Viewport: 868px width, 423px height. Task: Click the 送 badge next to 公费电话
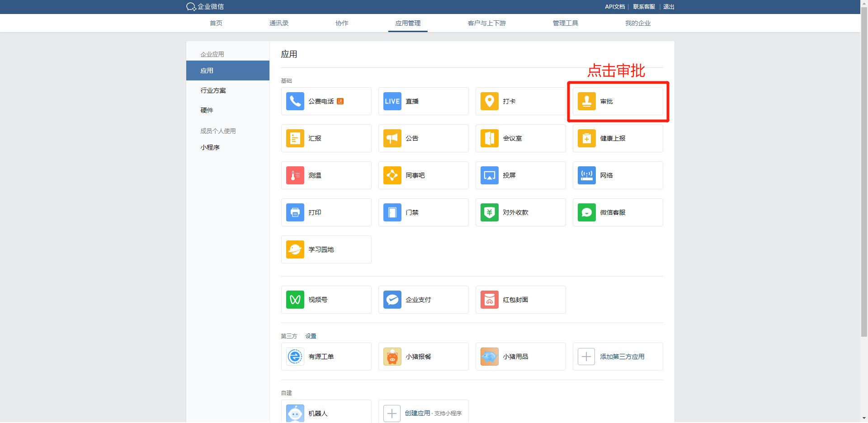(x=340, y=101)
